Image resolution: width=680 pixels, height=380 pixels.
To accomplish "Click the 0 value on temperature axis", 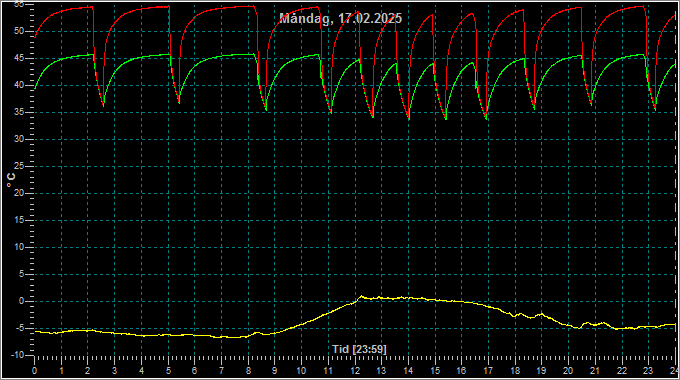I will coord(21,301).
